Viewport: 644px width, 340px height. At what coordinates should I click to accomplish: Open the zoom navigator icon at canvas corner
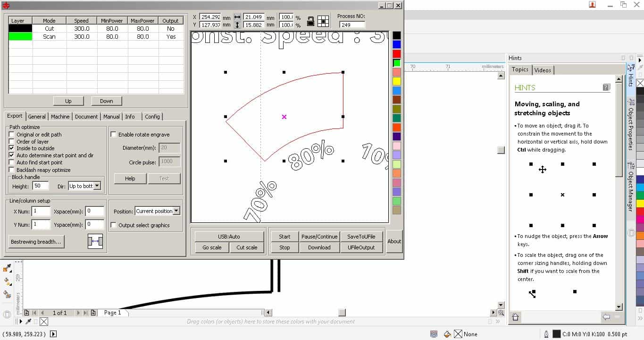(501, 313)
